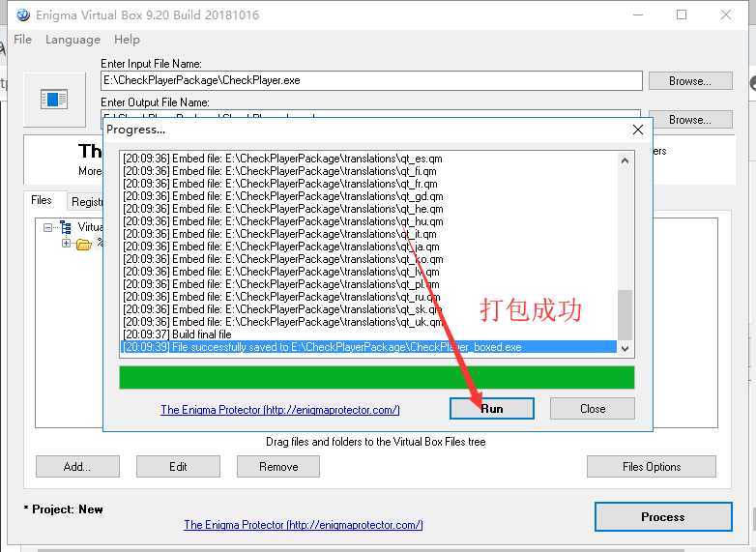Select the log line for qt_es.qm
The height and width of the screenshot is (552, 756).
[369, 159]
